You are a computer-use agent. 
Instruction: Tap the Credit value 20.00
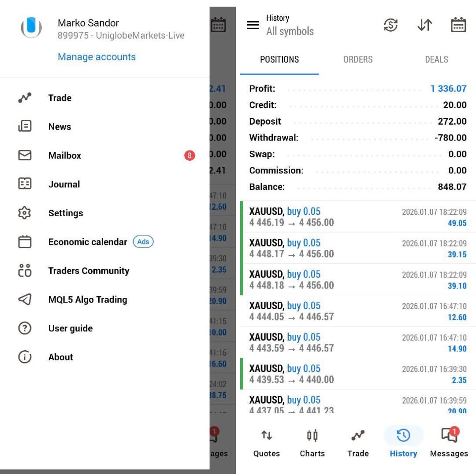(x=455, y=105)
